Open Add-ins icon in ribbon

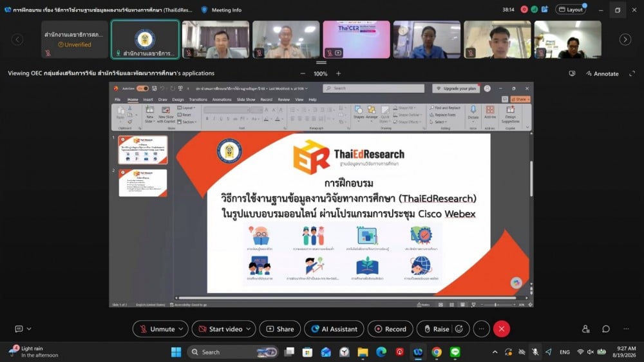(490, 112)
